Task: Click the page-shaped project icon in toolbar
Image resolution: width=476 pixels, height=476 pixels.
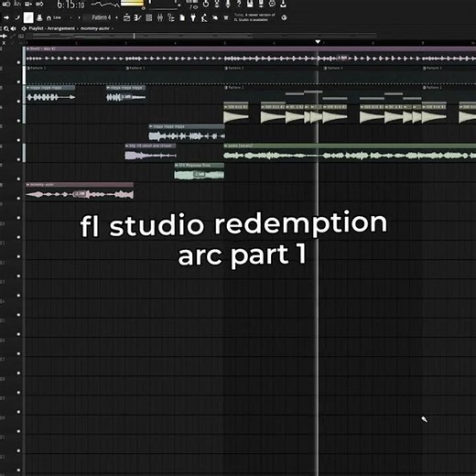Action: click(x=182, y=17)
